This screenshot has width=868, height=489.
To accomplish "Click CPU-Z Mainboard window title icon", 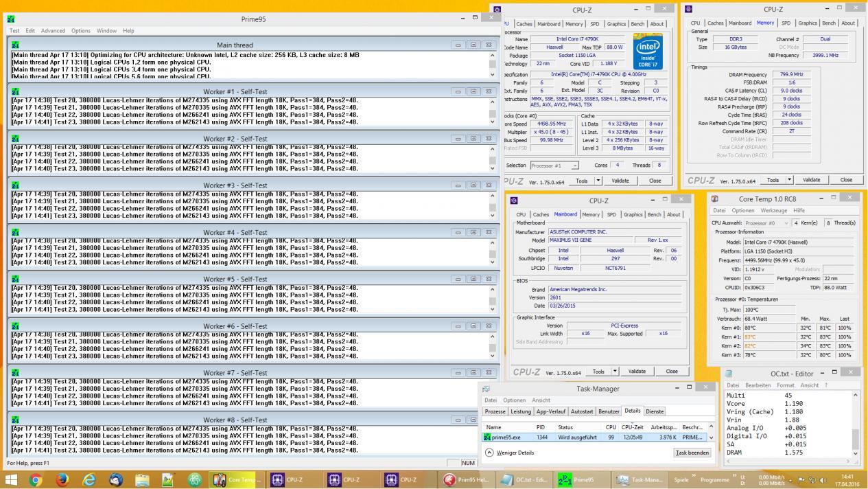I will click(514, 201).
